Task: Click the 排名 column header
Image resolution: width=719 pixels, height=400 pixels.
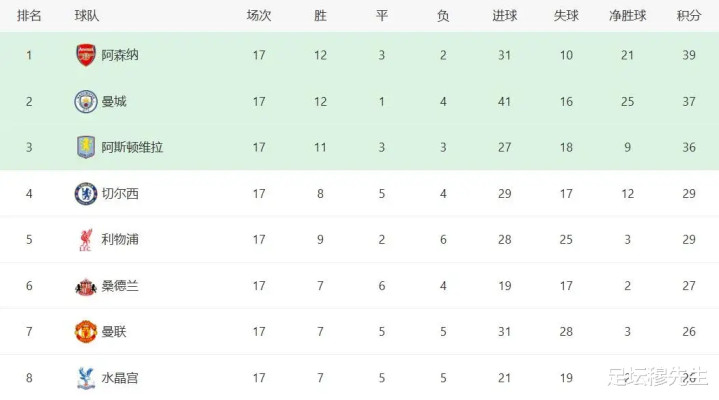Action: [30, 16]
